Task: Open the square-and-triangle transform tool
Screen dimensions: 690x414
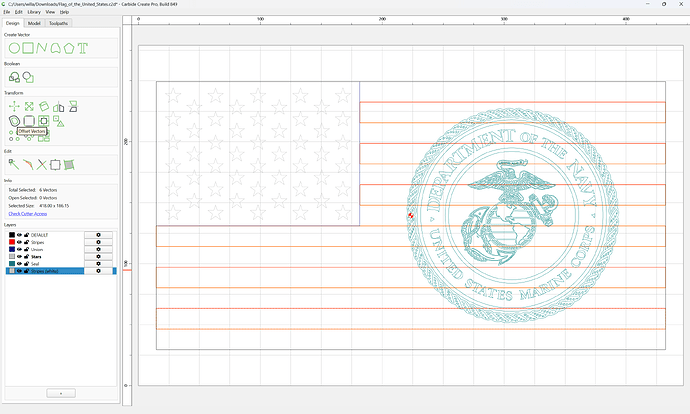Action: point(59,121)
